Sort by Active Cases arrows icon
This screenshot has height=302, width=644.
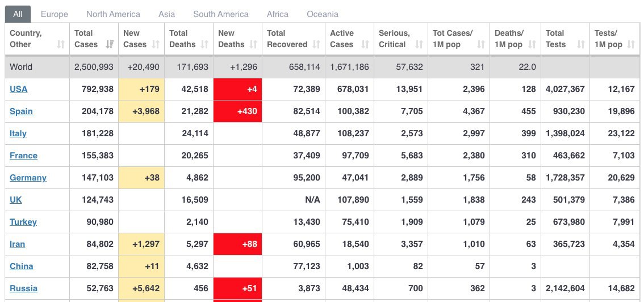tap(365, 44)
